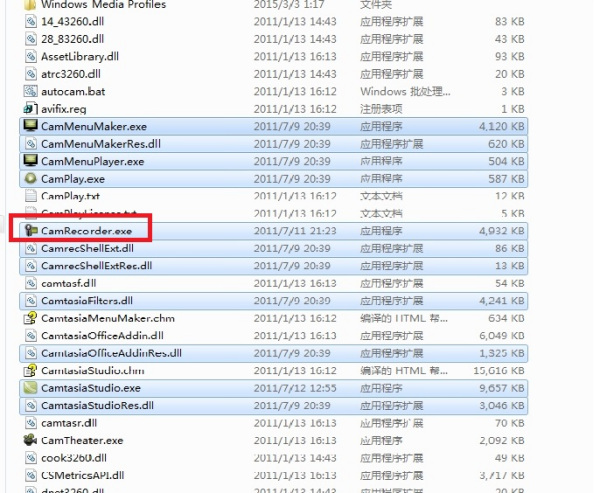
Task: Select the file name 14_43260.dll
Action: 73,21
